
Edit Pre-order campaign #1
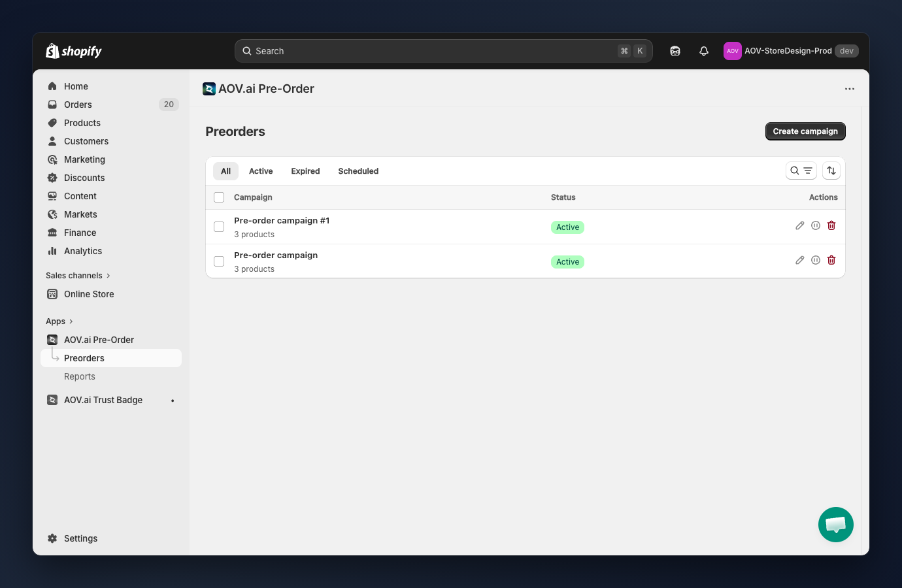[x=800, y=225]
